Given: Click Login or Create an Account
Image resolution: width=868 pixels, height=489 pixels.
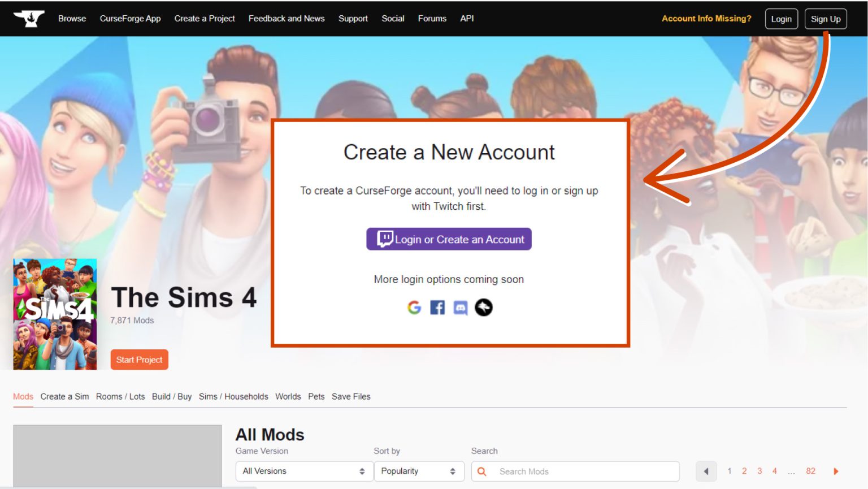Looking at the screenshot, I should (x=448, y=239).
